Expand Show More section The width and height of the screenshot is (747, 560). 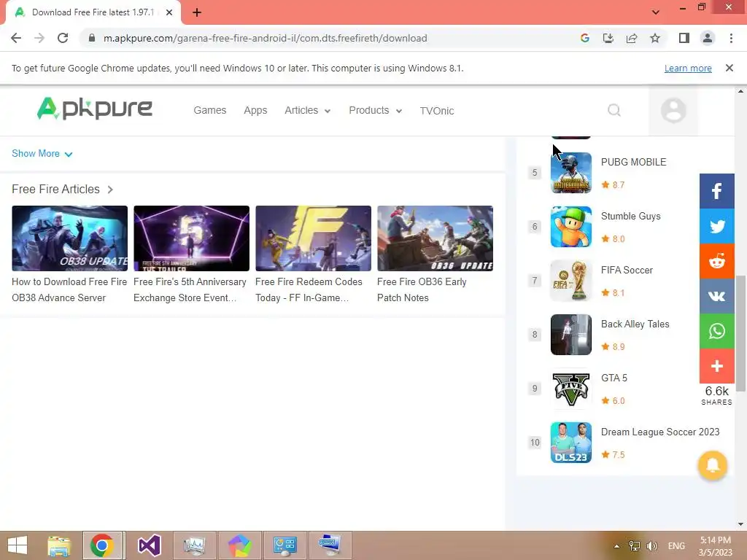(x=42, y=153)
